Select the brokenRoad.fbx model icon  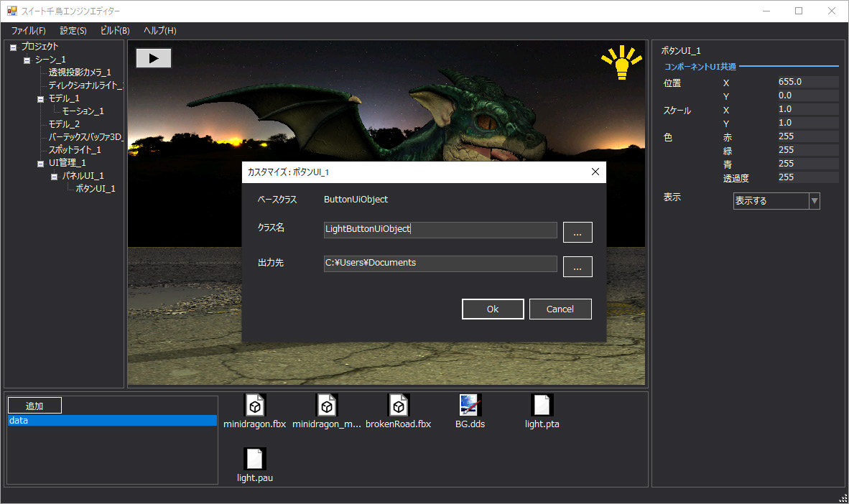point(398,406)
